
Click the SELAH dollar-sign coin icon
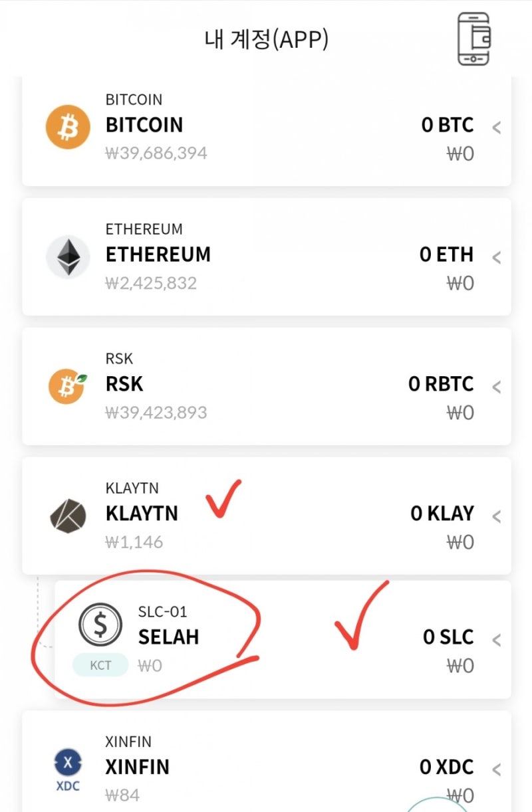tap(100, 625)
